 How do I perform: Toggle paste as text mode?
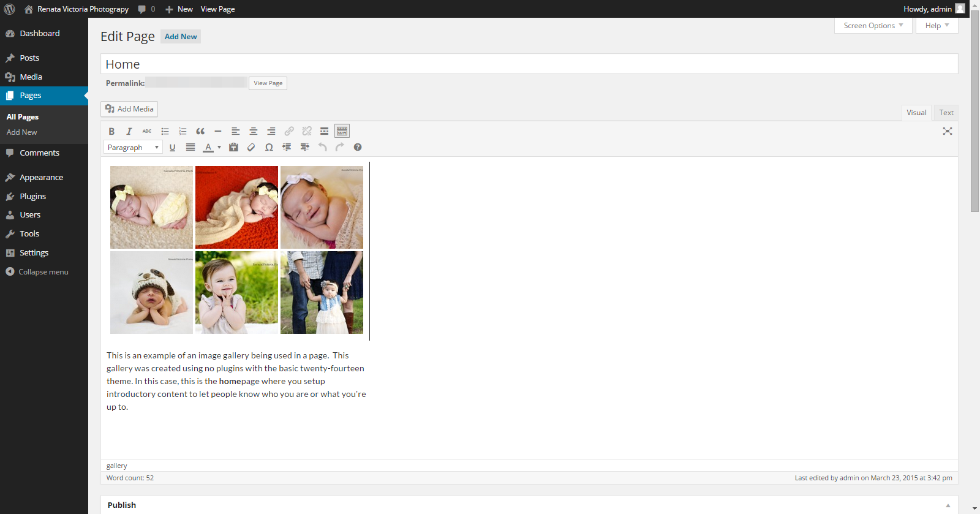tap(233, 147)
